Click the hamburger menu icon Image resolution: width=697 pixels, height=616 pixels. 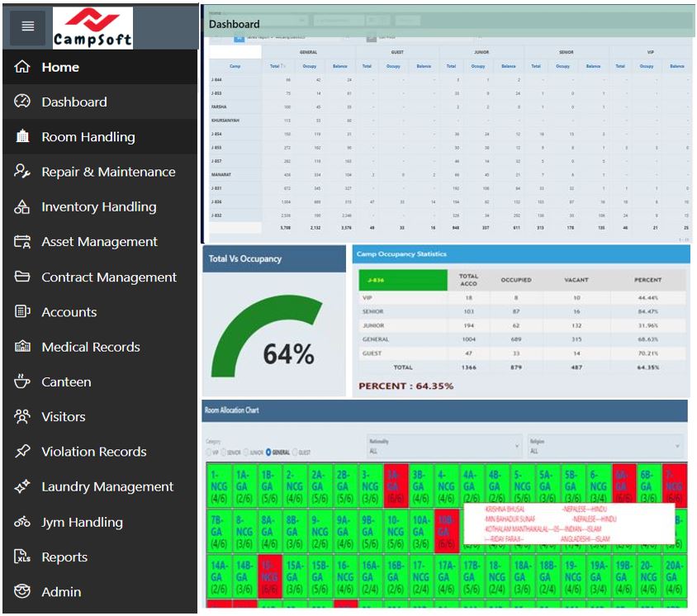pos(27,26)
